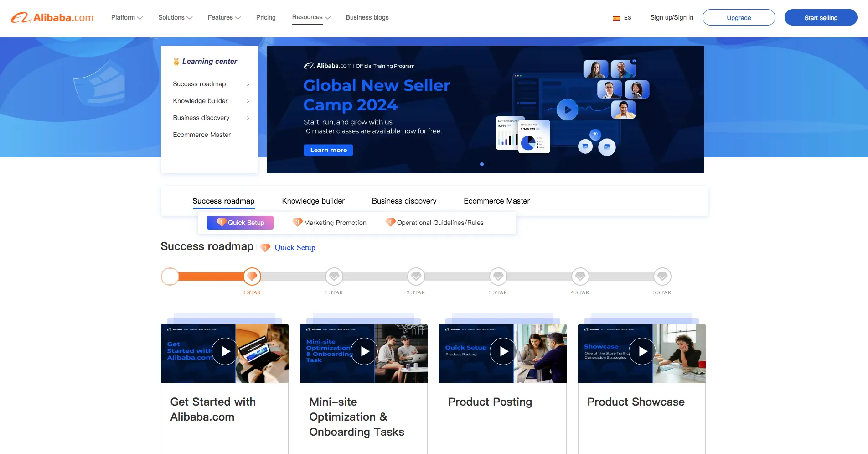
Task: Click the Upgrade button
Action: [739, 17]
